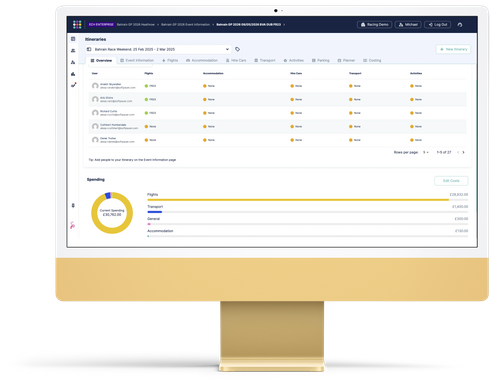
Task: Open the Rows per page dropdown
Action: pos(426,152)
